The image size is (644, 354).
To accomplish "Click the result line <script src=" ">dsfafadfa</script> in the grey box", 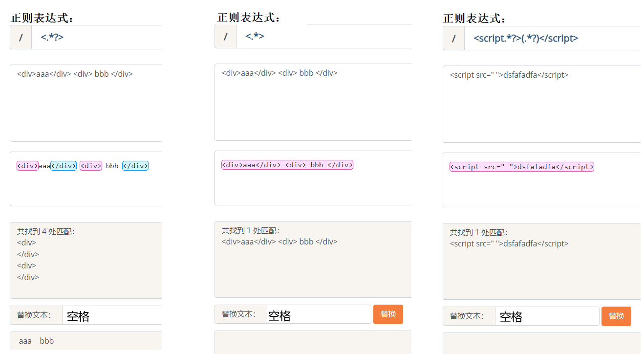I will tap(509, 243).
